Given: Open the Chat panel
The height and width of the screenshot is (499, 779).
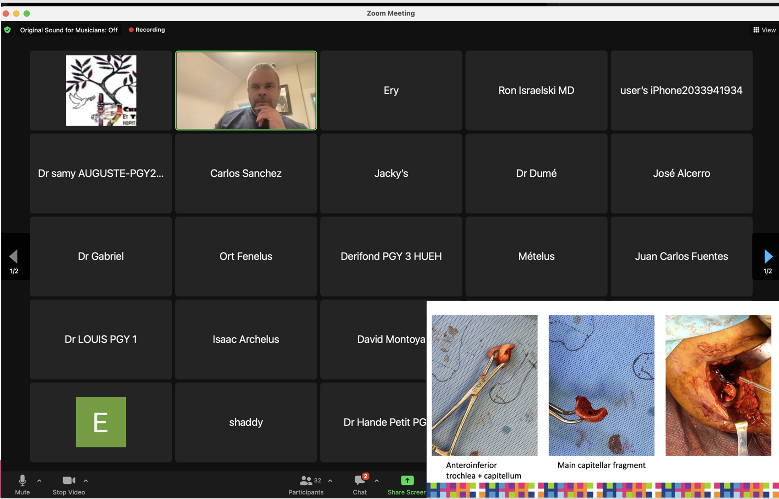Looking at the screenshot, I should coord(360,484).
